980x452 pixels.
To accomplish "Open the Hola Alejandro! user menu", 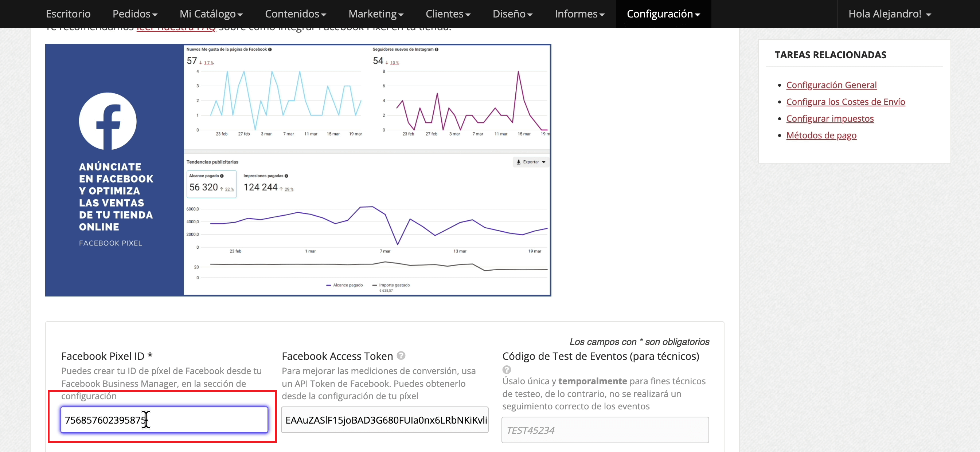I will coord(890,14).
